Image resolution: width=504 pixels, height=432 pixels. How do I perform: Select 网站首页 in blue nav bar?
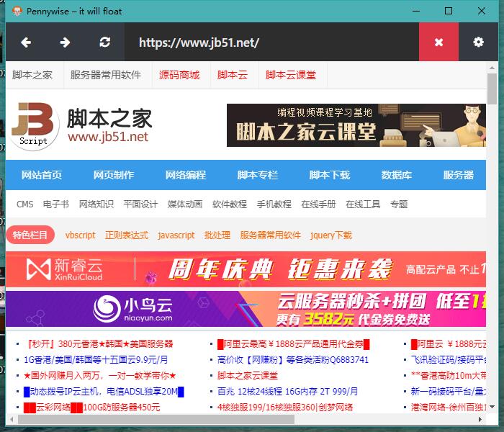pyautogui.click(x=42, y=175)
